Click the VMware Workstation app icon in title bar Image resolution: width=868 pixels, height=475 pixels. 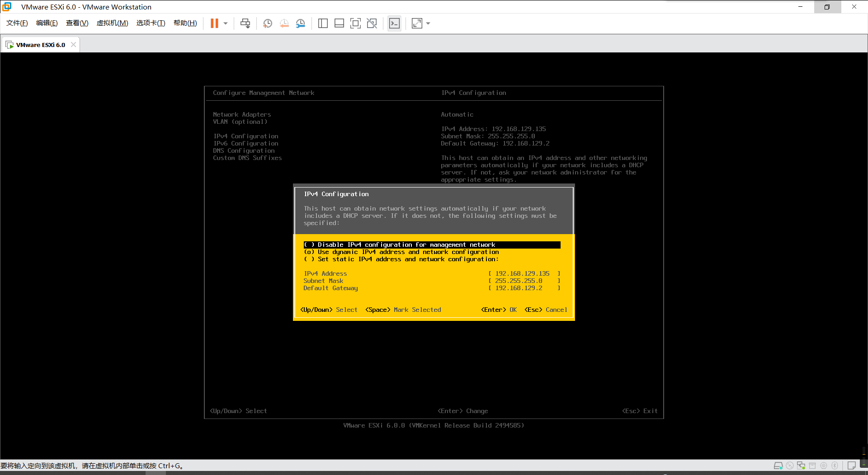(x=7, y=7)
